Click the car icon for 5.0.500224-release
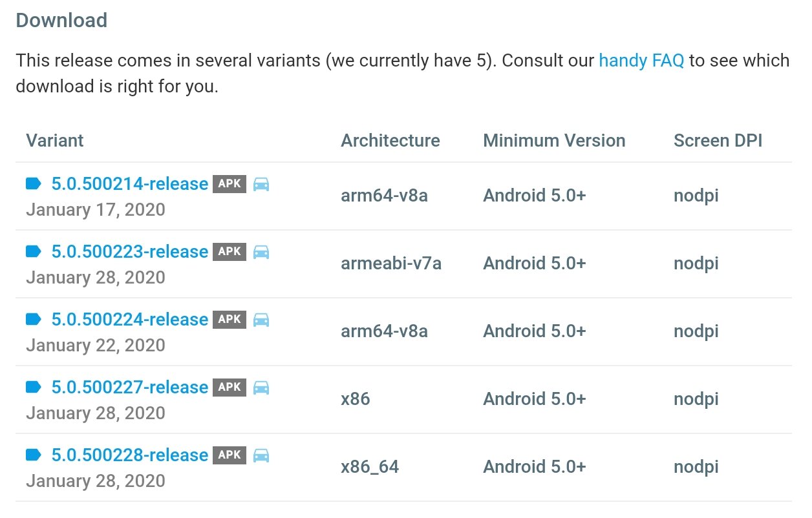The image size is (812, 518). click(x=261, y=320)
